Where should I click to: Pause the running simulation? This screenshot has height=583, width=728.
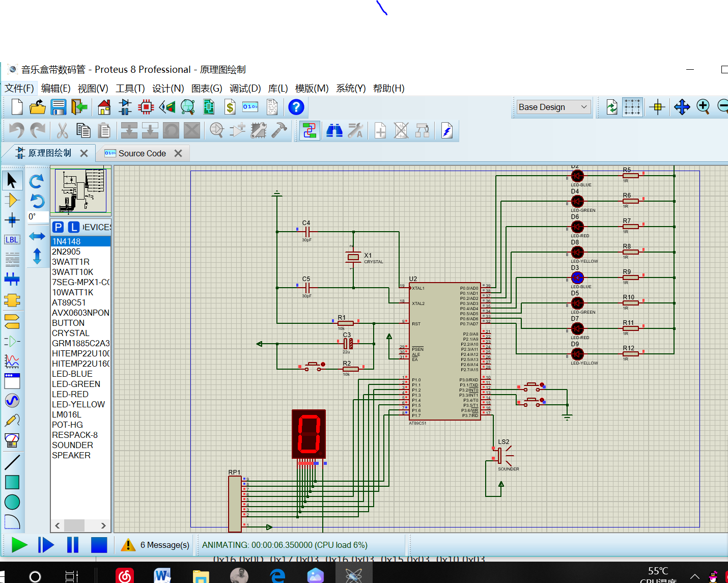tap(73, 545)
